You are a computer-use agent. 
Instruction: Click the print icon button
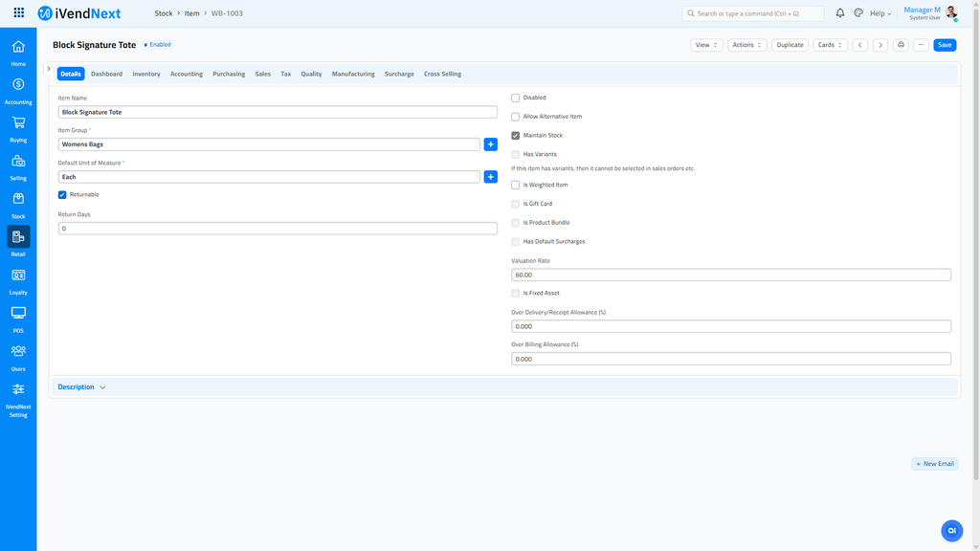900,45
